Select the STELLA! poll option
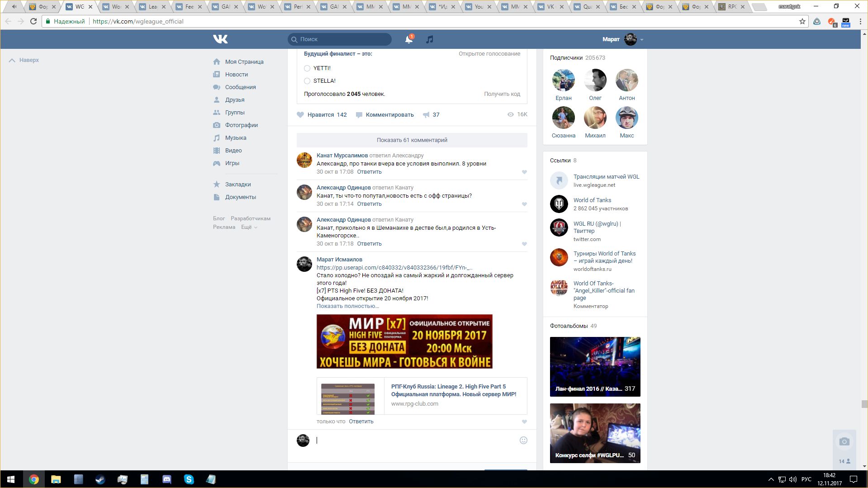Image resolution: width=868 pixels, height=488 pixels. [307, 81]
